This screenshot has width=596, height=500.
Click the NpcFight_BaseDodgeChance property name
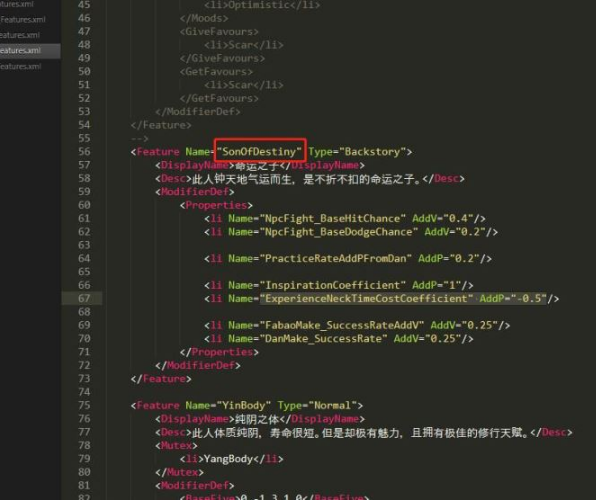point(338,232)
